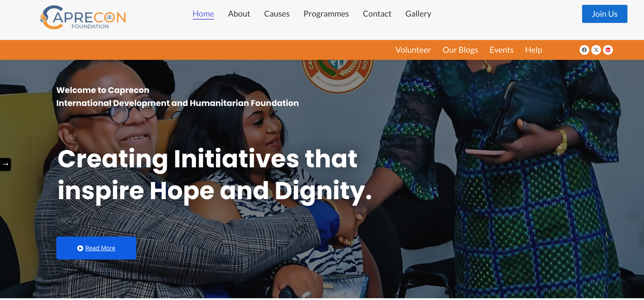Screen dimensions: 644x300
Task: Open the Events link
Action: point(501,50)
